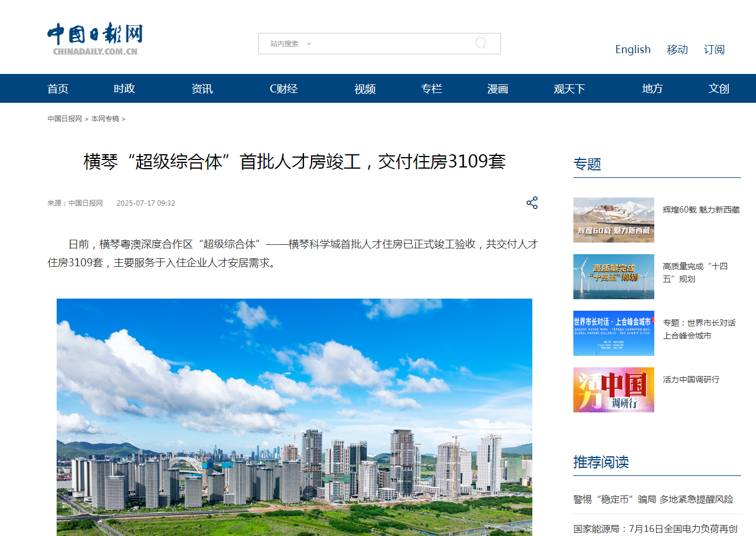
Task: Click the search magnifier icon
Action: (x=480, y=43)
